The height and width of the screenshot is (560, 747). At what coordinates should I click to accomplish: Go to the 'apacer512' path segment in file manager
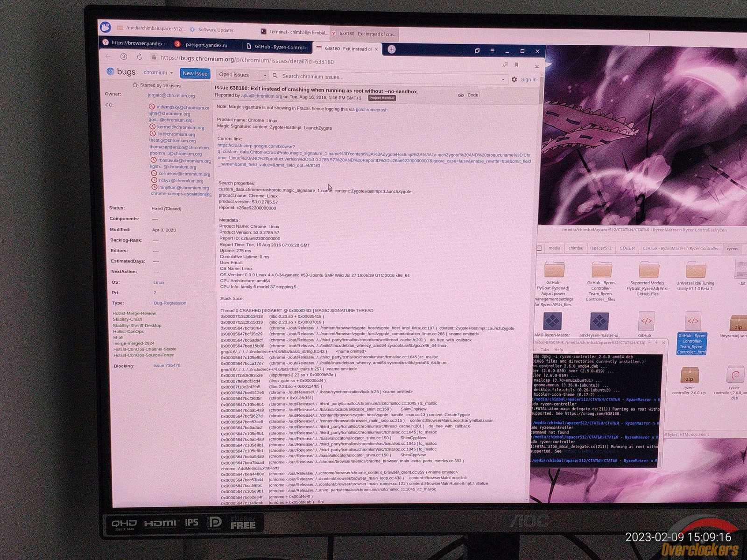click(x=601, y=248)
